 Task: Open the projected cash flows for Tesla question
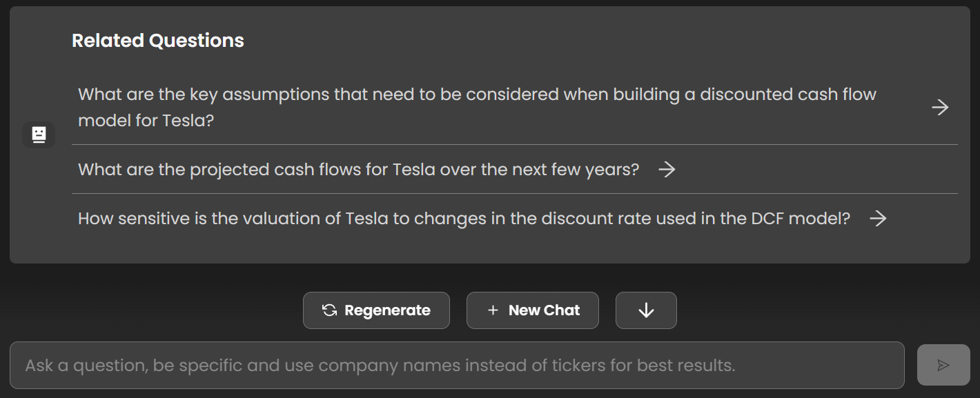coord(514,169)
